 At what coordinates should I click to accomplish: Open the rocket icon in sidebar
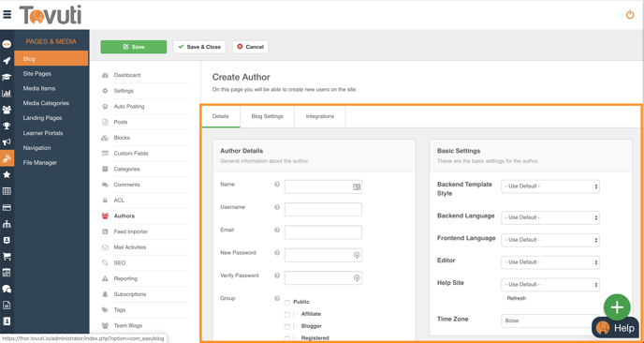[x=7, y=61]
